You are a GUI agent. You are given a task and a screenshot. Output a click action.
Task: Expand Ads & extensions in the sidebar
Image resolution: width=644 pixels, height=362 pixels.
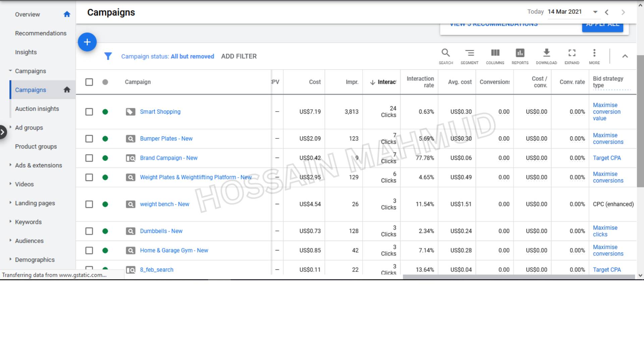tap(10, 165)
